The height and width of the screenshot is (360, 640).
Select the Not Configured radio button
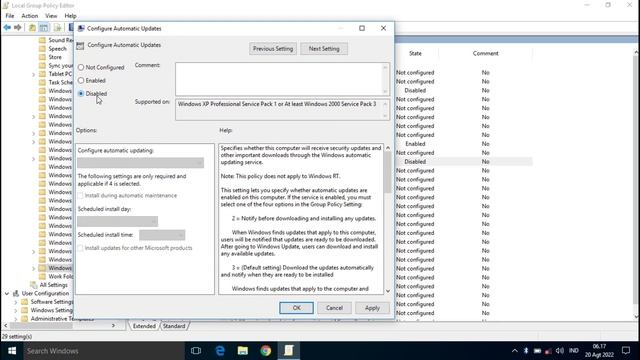click(81, 67)
